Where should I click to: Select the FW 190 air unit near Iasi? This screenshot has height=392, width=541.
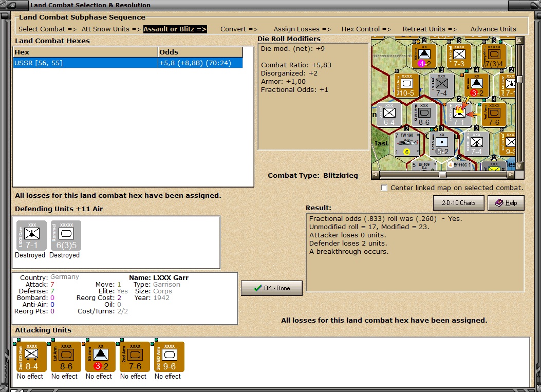point(406,142)
